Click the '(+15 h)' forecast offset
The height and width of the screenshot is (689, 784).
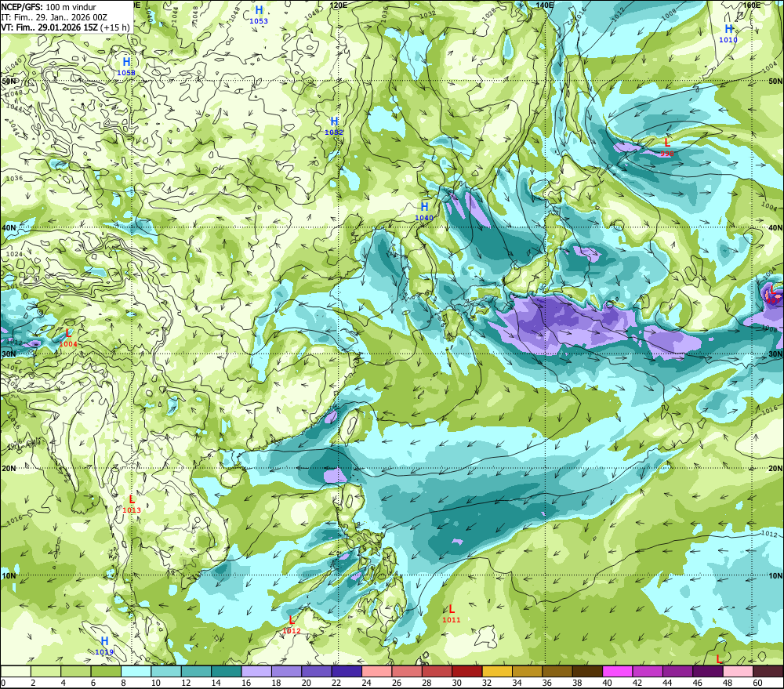(x=115, y=27)
